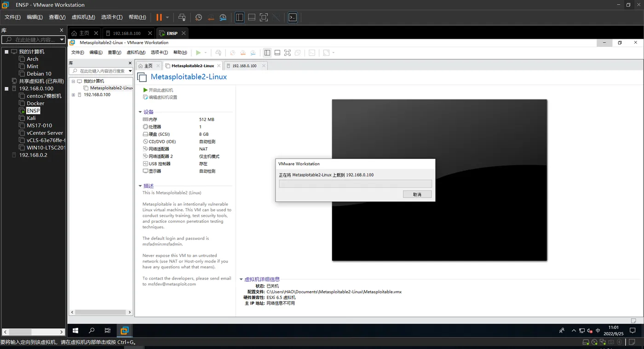Select 192.168.0.2 host in outer library
This screenshot has width=644, height=349.
point(33,155)
